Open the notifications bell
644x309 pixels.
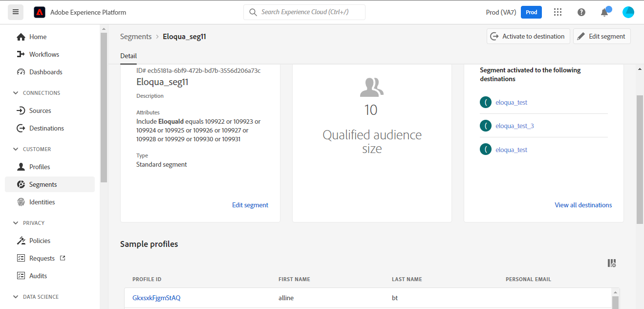coord(604,12)
